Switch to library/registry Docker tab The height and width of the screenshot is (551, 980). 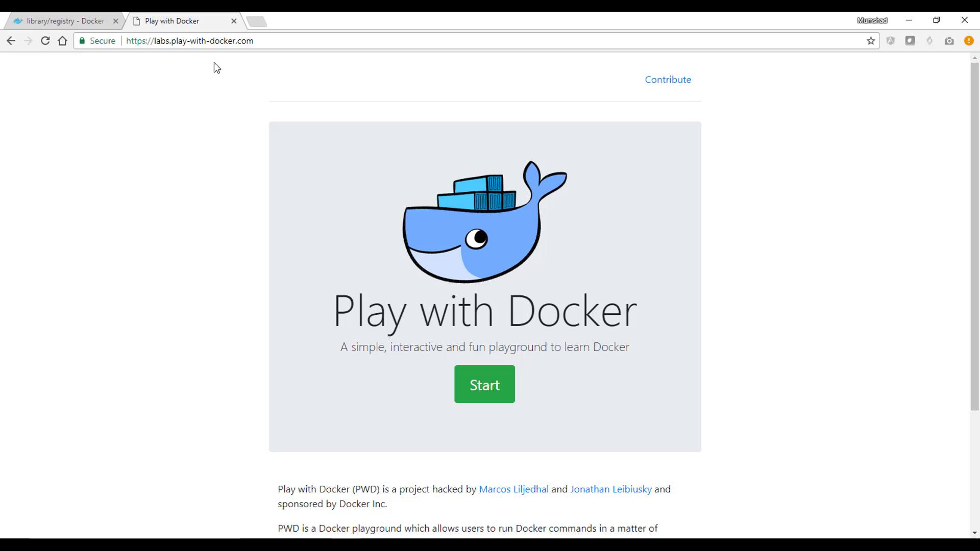(65, 21)
